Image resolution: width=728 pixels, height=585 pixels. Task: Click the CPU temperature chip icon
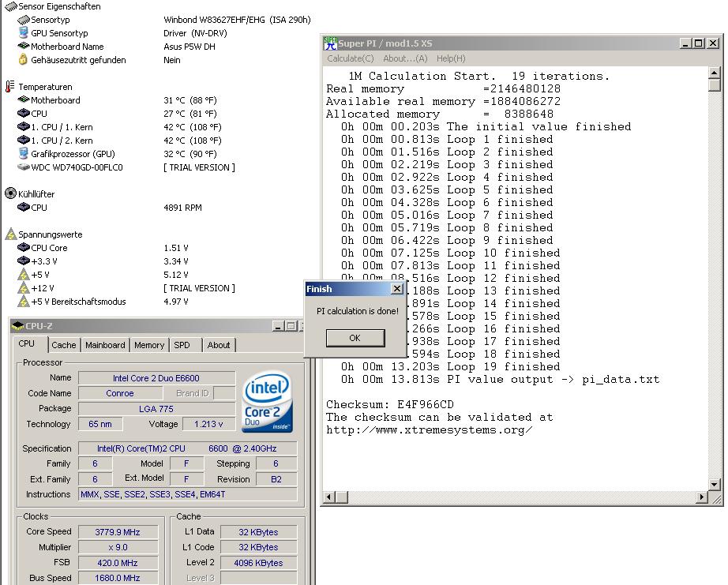(x=24, y=113)
